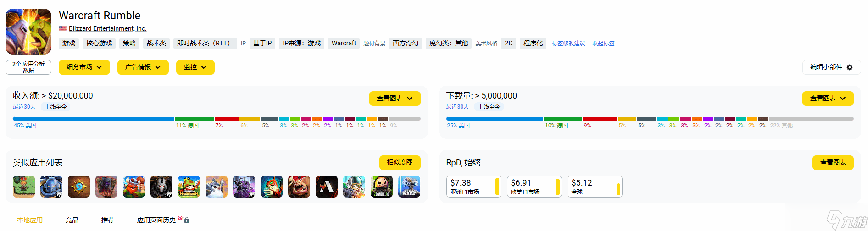Screen dimensions: 868x231
Task: Click lock icon beside app page history
Action: pyautogui.click(x=187, y=220)
